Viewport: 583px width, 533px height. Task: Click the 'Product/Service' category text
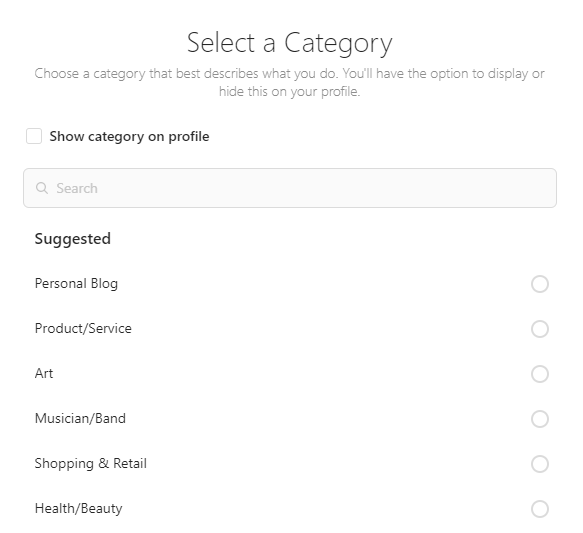[83, 328]
